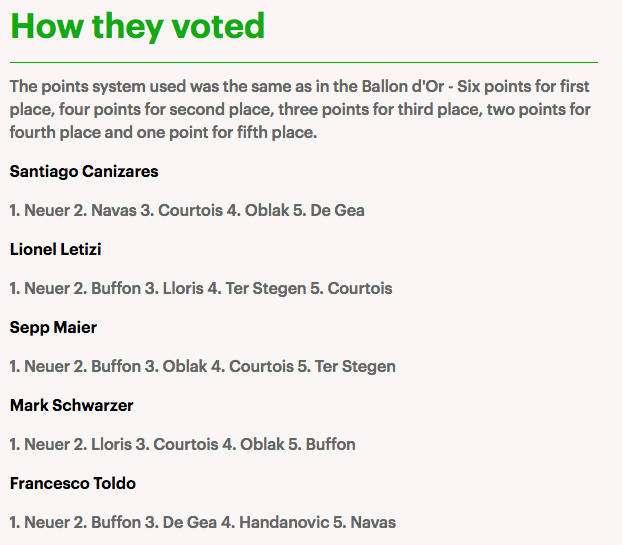Click the 'How they voted' heading
This screenshot has width=622, height=545.
137,26
